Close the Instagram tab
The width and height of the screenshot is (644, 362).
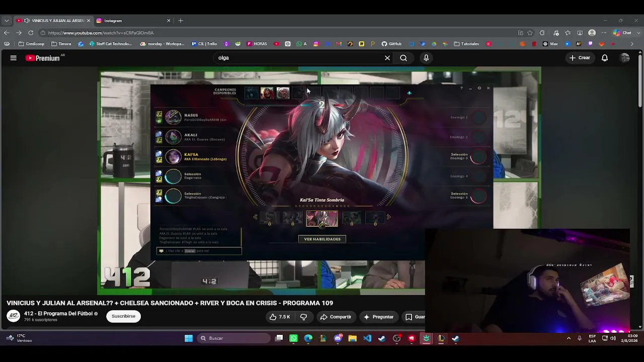pos(169,21)
